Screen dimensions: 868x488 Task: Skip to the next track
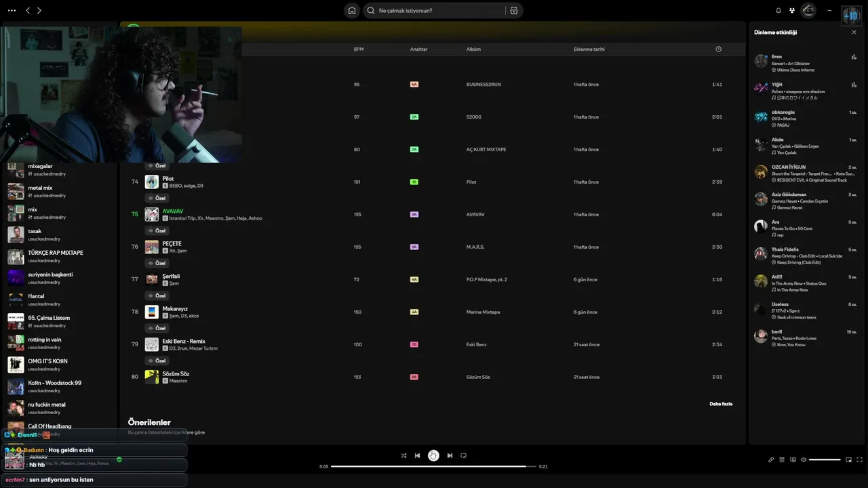pyautogui.click(x=450, y=455)
